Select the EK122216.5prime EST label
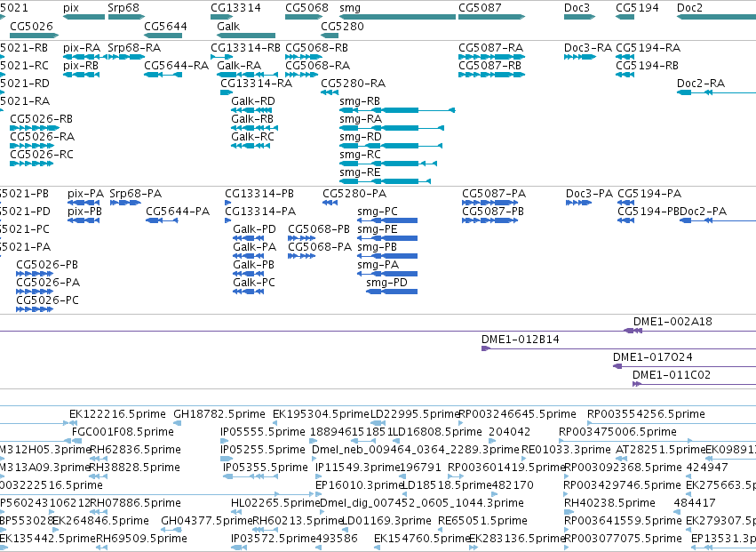The image size is (756, 552). pyautogui.click(x=117, y=414)
